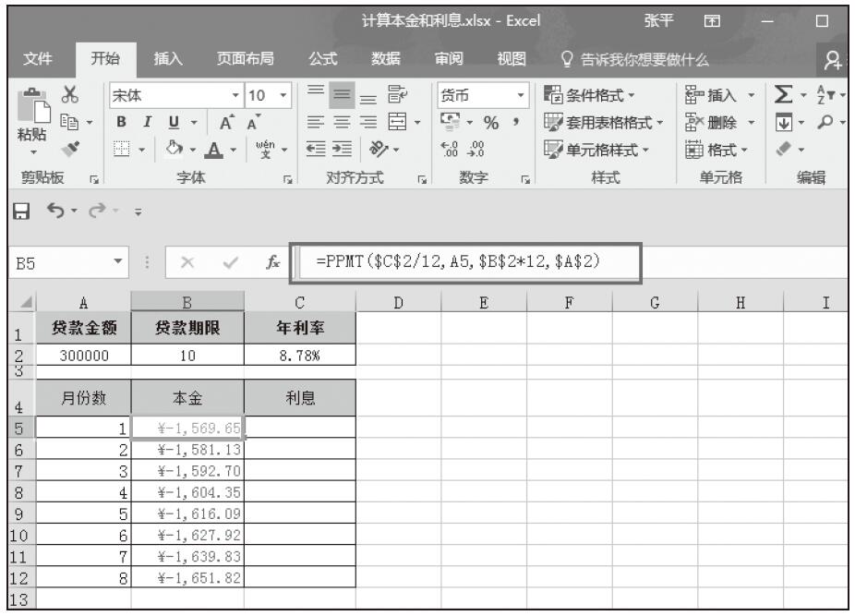Open the font name dropdown showing 宋体
Image resolution: width=855 pixels, height=616 pixels.
(175, 95)
